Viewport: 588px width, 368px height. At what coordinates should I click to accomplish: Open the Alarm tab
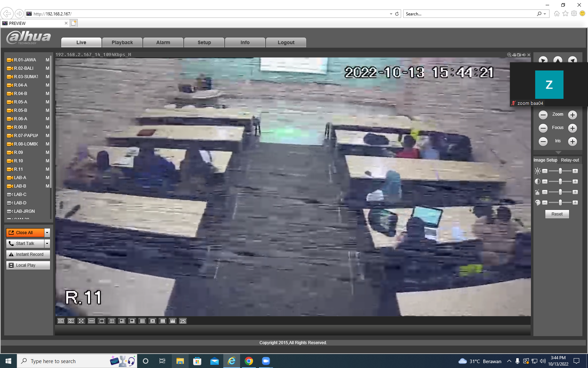point(163,42)
